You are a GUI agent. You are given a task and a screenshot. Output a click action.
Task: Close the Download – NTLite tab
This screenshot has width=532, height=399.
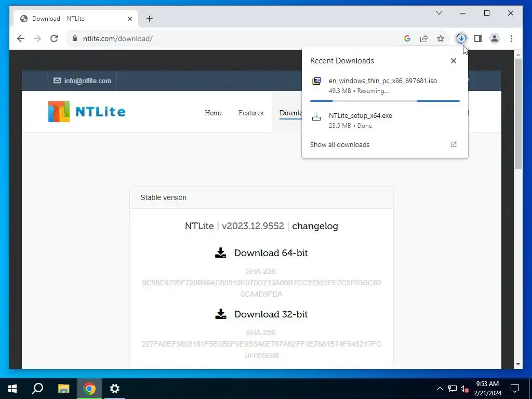[129, 19]
